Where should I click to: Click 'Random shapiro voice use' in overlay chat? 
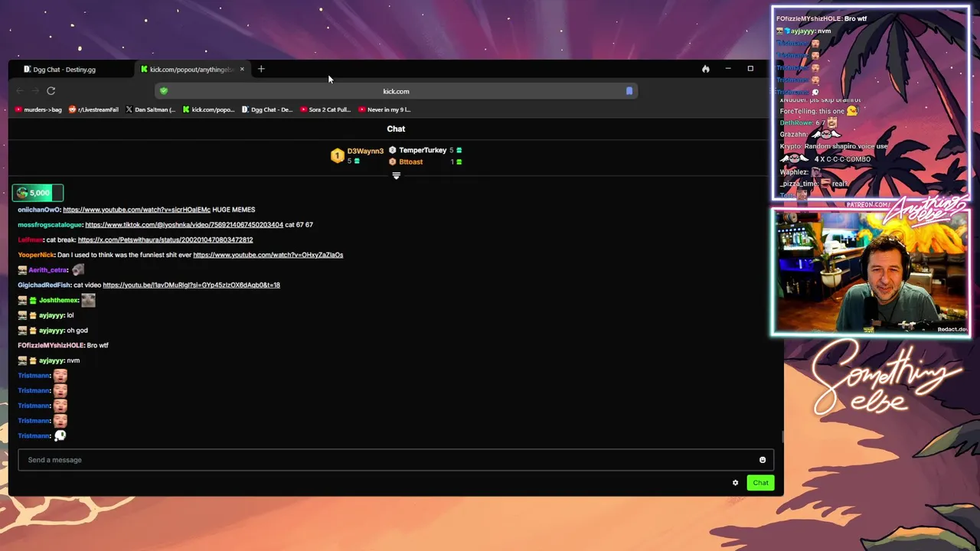(x=845, y=146)
